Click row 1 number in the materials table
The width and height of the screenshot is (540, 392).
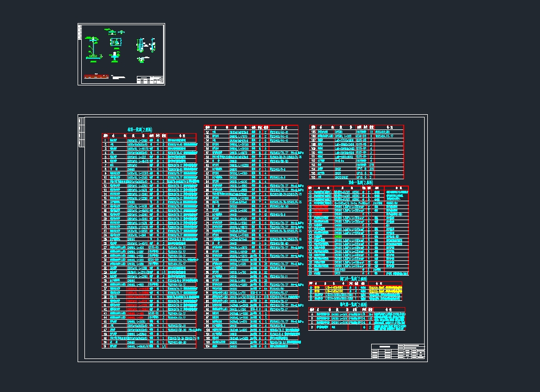(x=105, y=140)
